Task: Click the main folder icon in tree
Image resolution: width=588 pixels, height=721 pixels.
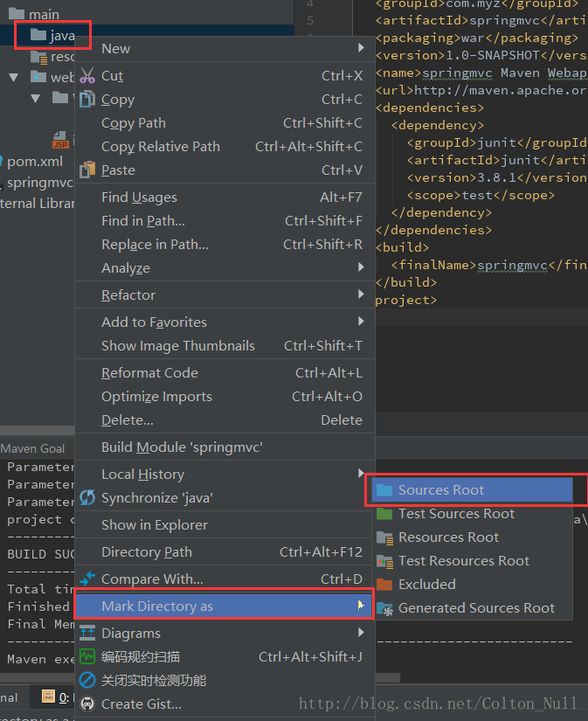Action: coord(17,14)
